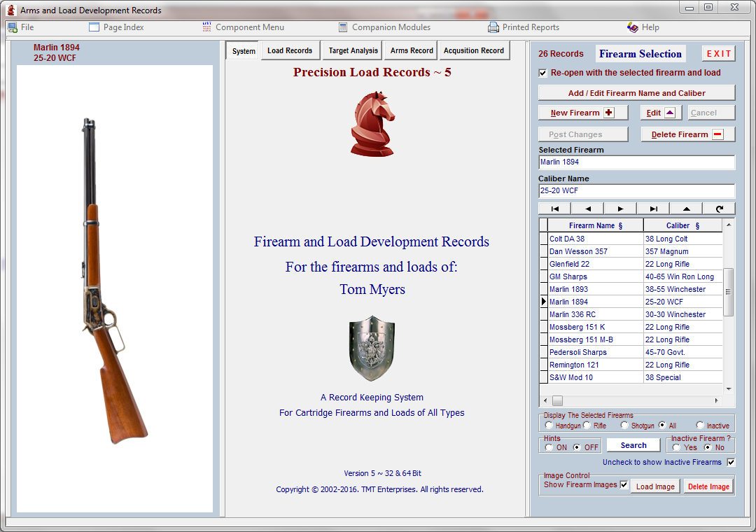Go to the next firearm record

click(x=620, y=209)
